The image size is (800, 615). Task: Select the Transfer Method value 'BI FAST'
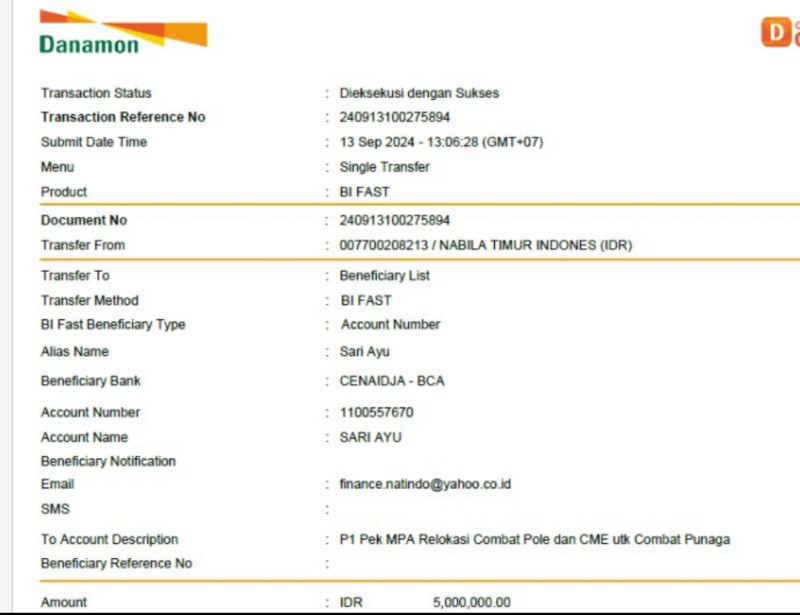(366, 300)
